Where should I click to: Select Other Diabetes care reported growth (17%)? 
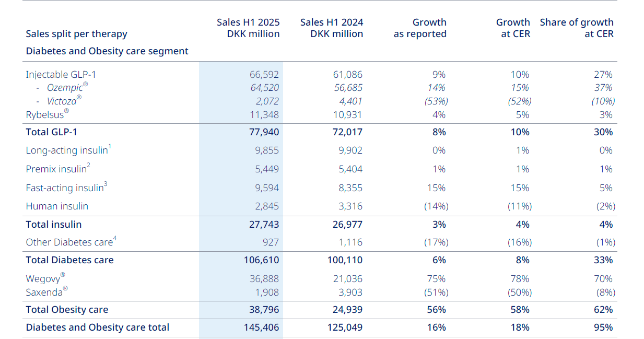click(436, 242)
